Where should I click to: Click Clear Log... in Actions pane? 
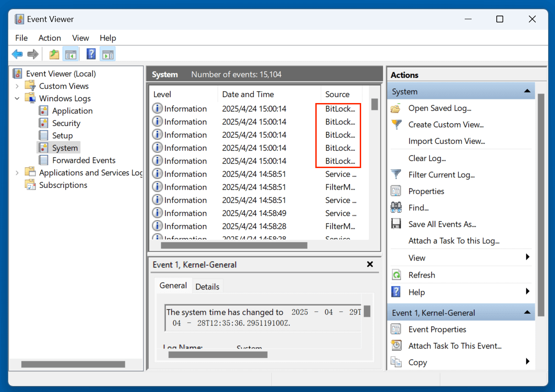pyautogui.click(x=427, y=158)
